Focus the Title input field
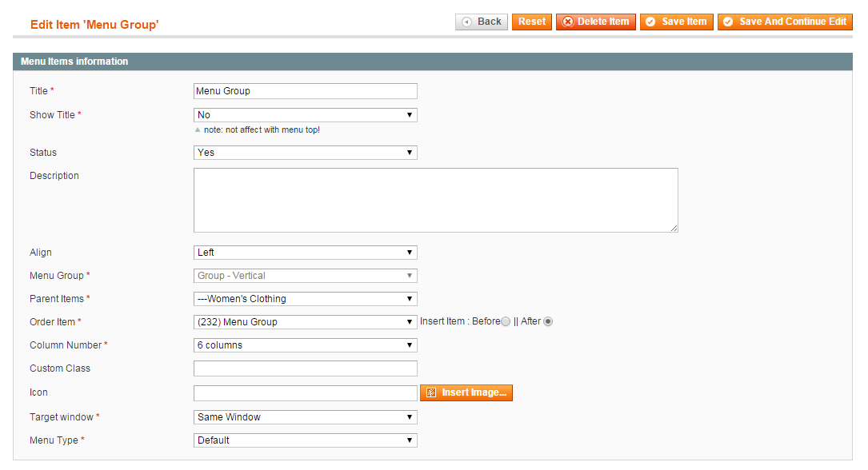The width and height of the screenshot is (868, 470). 305,91
